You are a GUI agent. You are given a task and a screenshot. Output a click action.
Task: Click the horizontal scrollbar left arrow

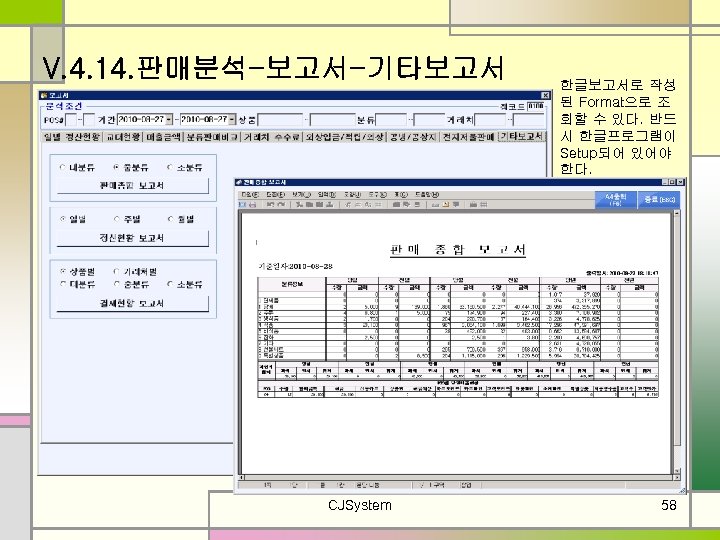(x=242, y=478)
